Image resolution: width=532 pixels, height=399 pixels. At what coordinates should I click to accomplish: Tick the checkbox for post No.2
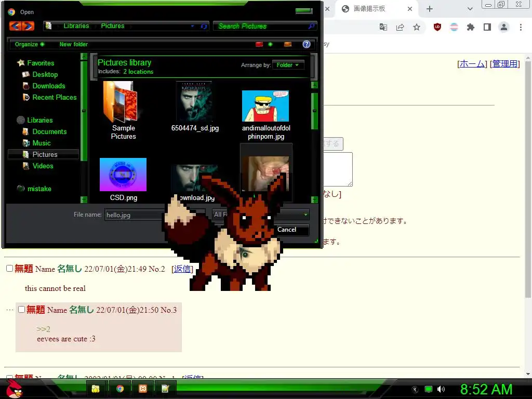click(x=9, y=269)
